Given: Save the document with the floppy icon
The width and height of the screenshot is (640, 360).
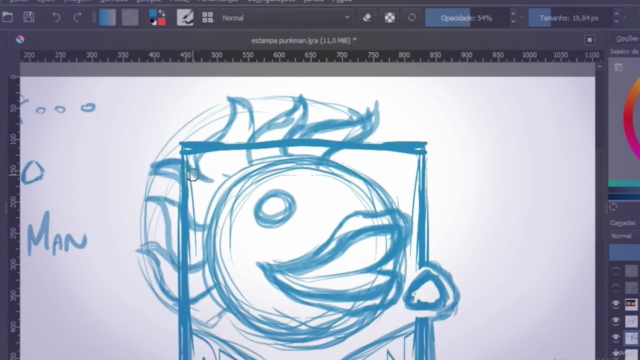Looking at the screenshot, I should [29, 17].
